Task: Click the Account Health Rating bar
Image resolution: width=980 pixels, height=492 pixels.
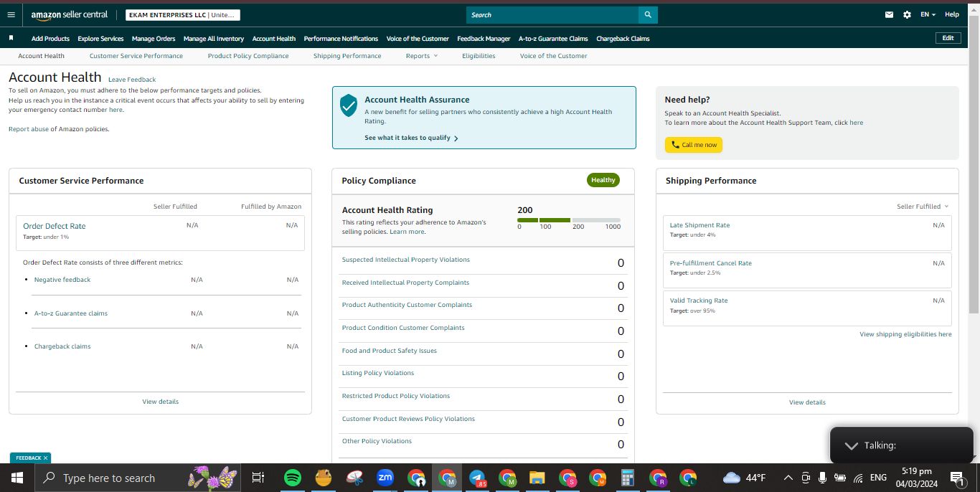Action: 569,220
